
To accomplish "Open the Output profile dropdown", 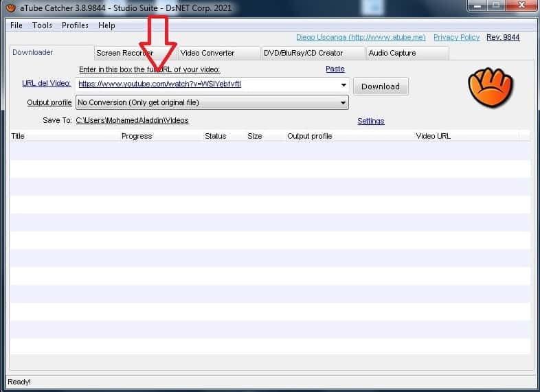I will (344, 103).
